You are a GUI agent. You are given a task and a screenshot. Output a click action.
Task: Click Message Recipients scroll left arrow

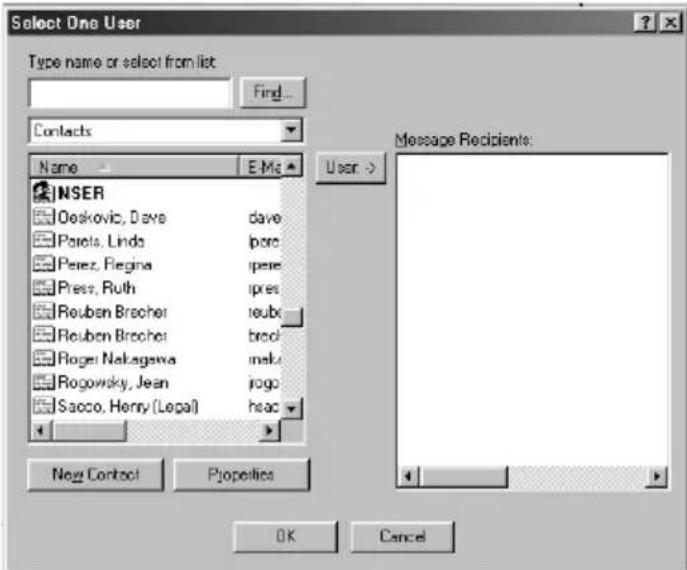pyautogui.click(x=408, y=476)
